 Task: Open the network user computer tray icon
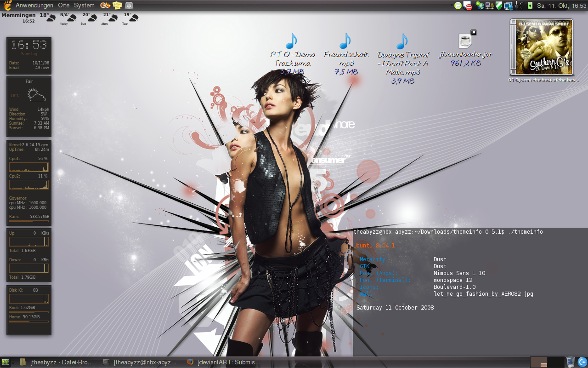489,6
